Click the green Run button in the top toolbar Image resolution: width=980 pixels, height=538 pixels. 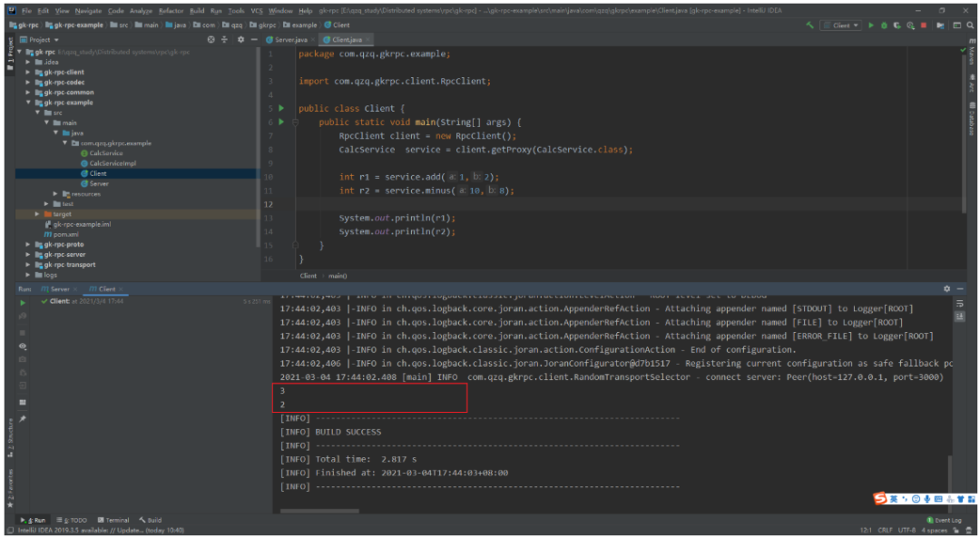point(872,25)
